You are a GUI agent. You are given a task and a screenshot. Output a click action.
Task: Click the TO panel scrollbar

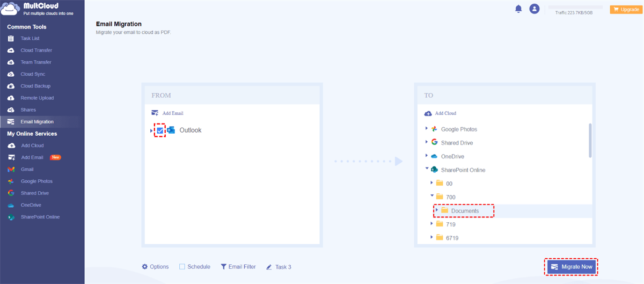pos(590,140)
